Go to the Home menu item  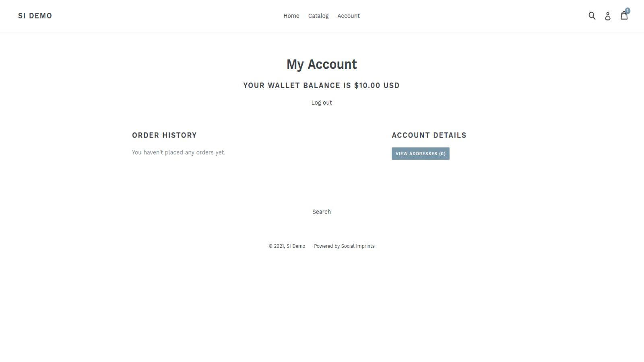(291, 16)
